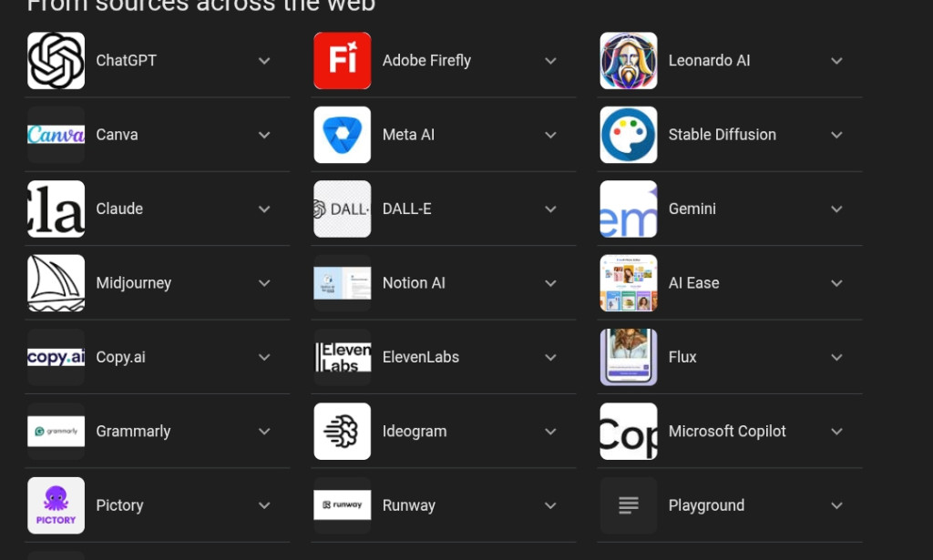The height and width of the screenshot is (560, 933).
Task: Select the Microsoft Copilot text label
Action: pyautogui.click(x=727, y=432)
